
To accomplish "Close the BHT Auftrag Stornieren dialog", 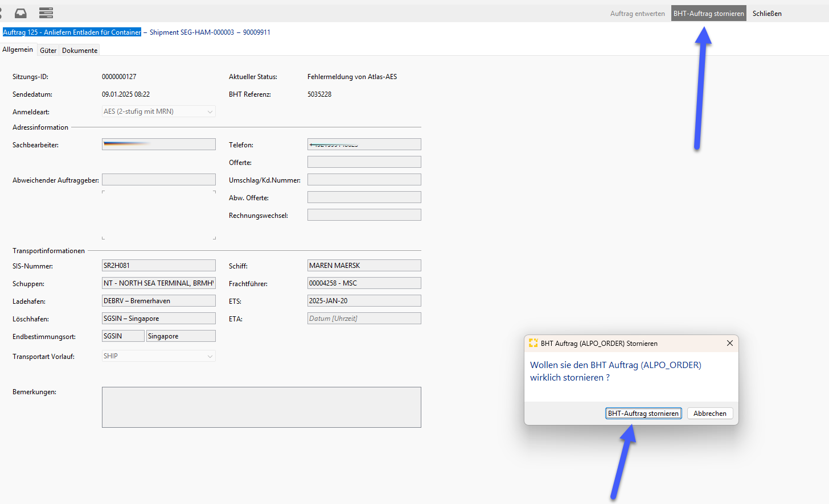I will [730, 343].
